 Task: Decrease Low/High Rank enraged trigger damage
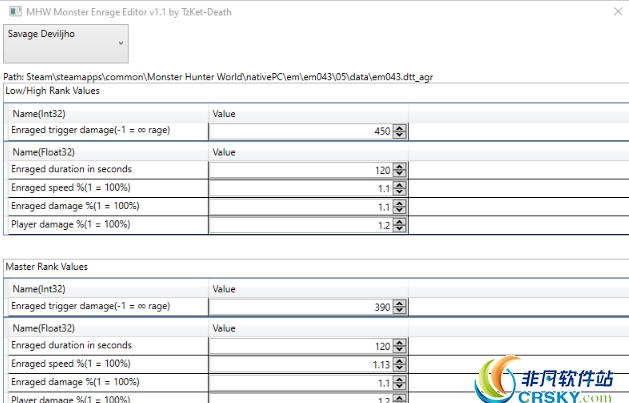(x=400, y=136)
